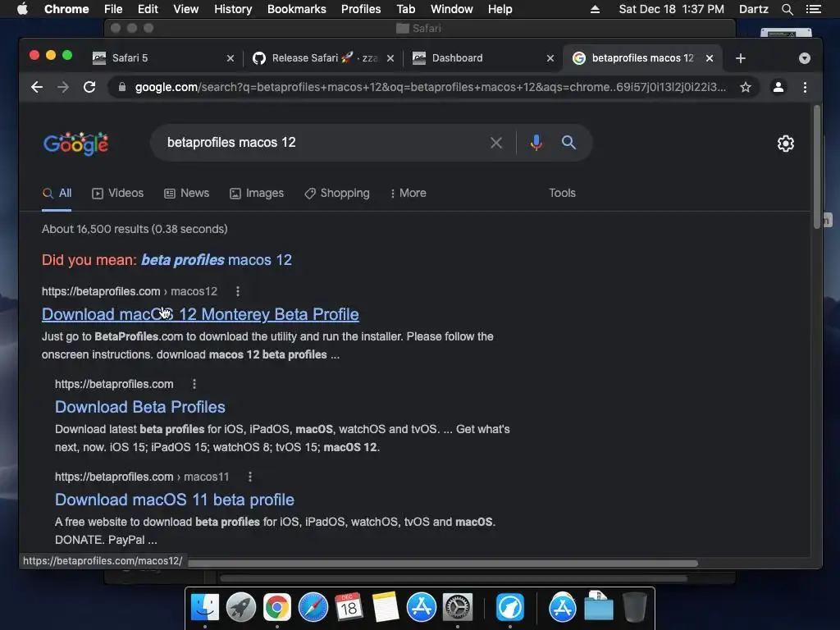Click the Google holiday logo
Image resolution: width=840 pixels, height=630 pixels.
75,144
